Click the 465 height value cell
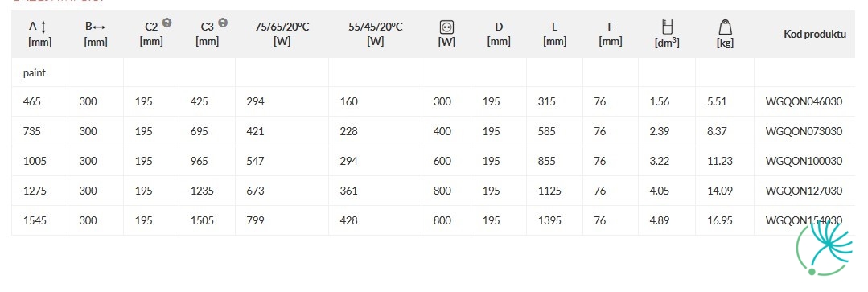 coord(32,101)
